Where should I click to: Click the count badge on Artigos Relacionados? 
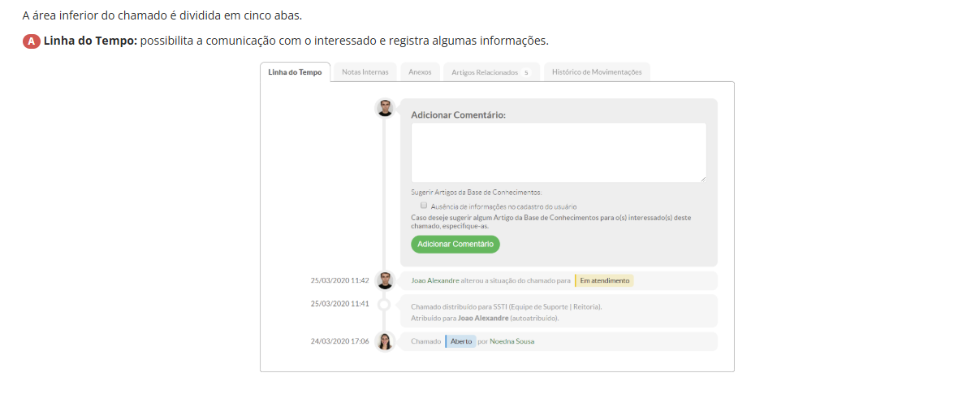[526, 72]
